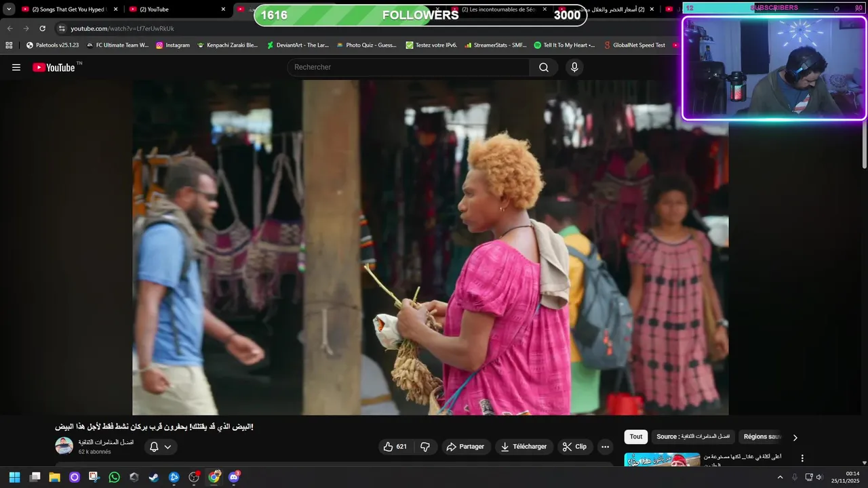Viewport: 868px width, 488px height.
Task: Open the browser tab search dropdown
Action: click(9, 9)
